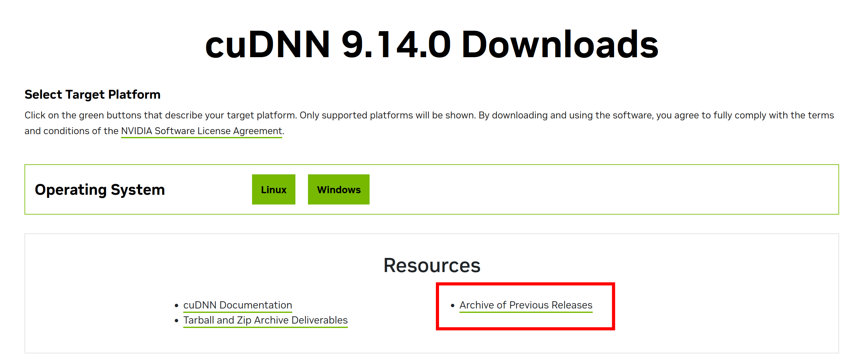Image resolution: width=868 pixels, height=360 pixels.
Task: Click the bullet beside Archive of Previous Releases
Action: pos(453,305)
